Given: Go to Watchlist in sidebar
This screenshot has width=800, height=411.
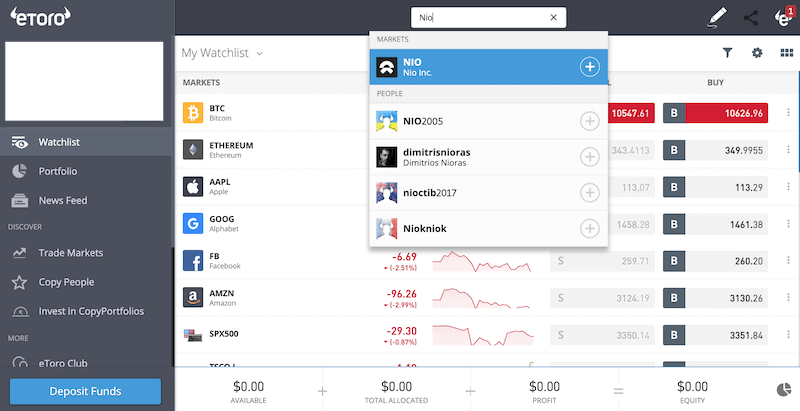Looking at the screenshot, I should pos(87,142).
